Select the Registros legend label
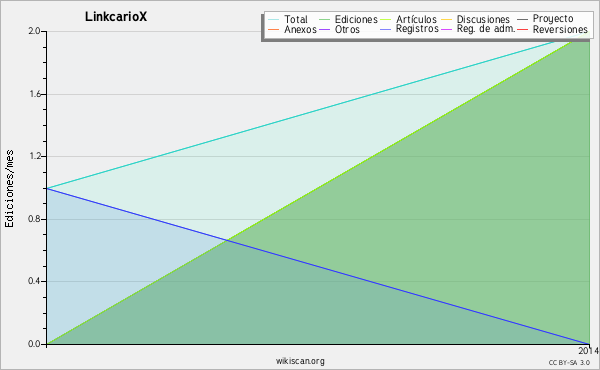Image resolution: width=600 pixels, height=370 pixels. coord(417,29)
